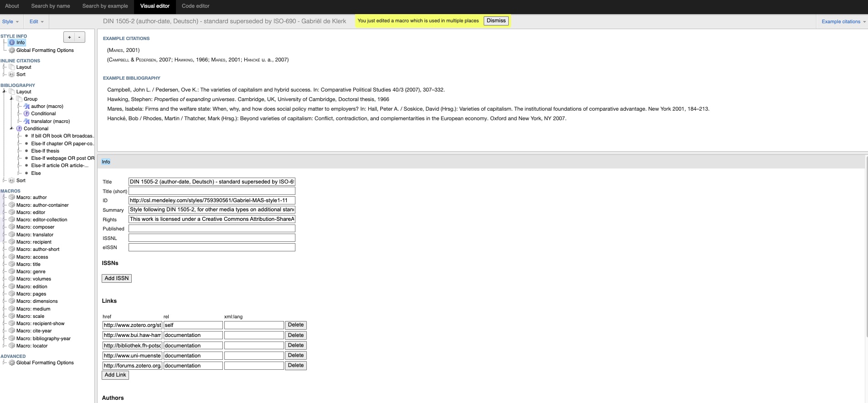The image size is (868, 403).
Task: Click the Macro: author box icon
Action: (12, 198)
